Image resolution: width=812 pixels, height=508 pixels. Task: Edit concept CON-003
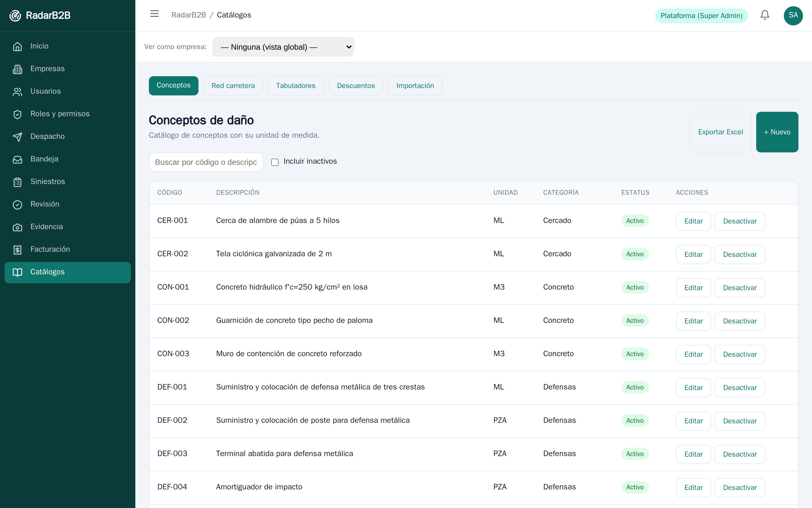tap(693, 354)
